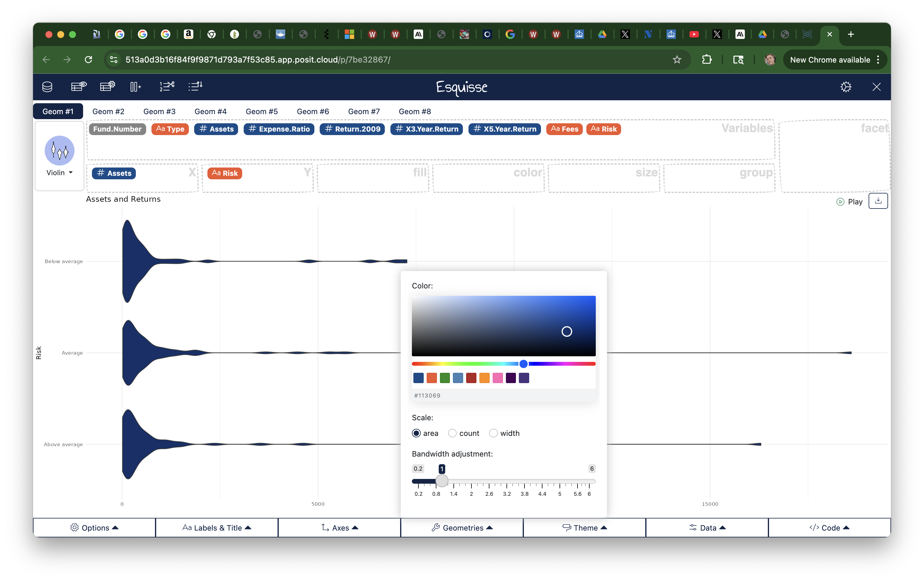Click the recode/cut variable icon
The height and width of the screenshot is (581, 924).
167,86
